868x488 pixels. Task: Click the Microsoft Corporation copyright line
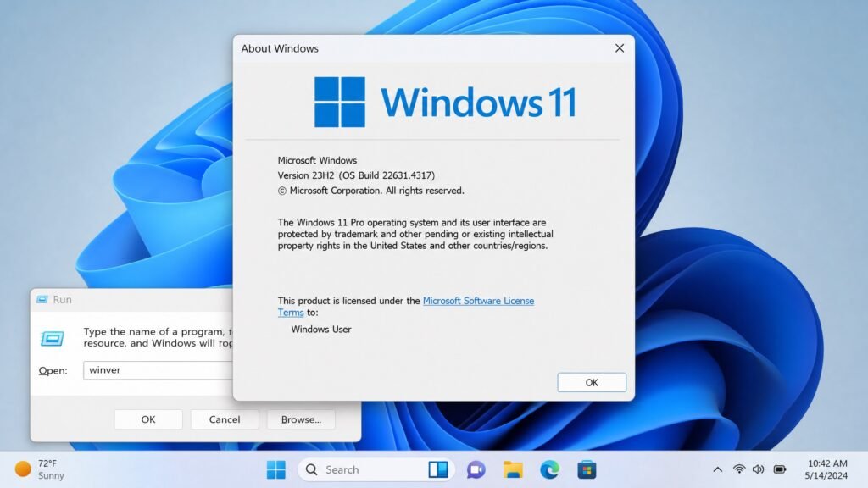tap(371, 191)
